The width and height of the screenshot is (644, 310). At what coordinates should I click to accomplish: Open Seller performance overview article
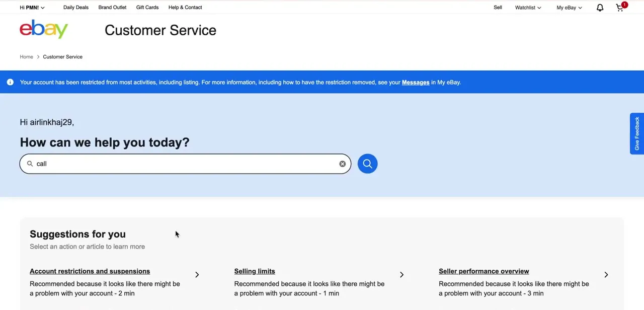(x=484, y=271)
